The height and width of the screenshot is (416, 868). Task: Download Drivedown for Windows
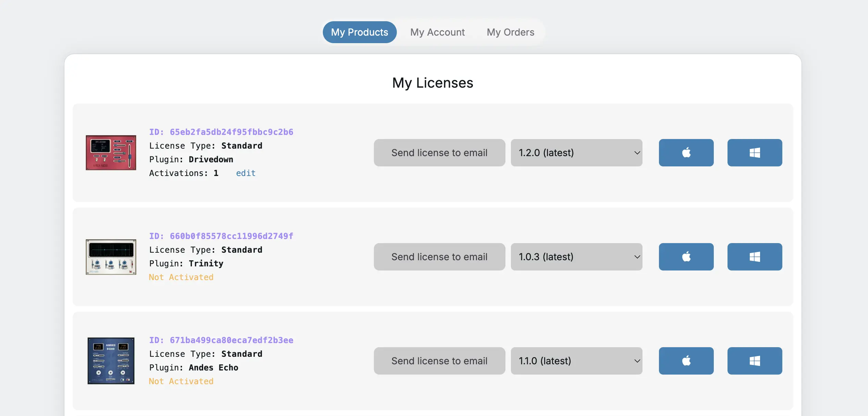click(x=755, y=153)
